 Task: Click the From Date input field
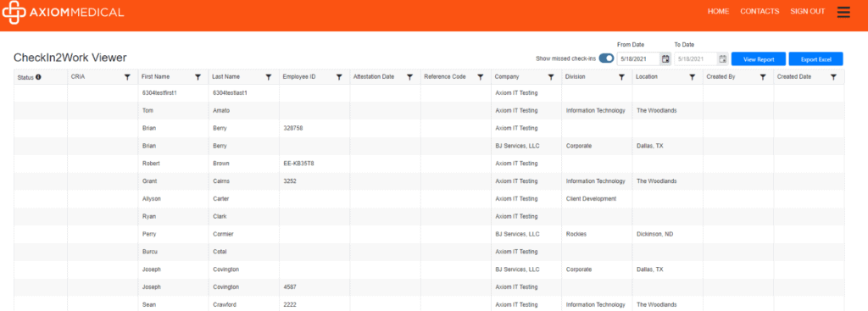click(x=638, y=58)
